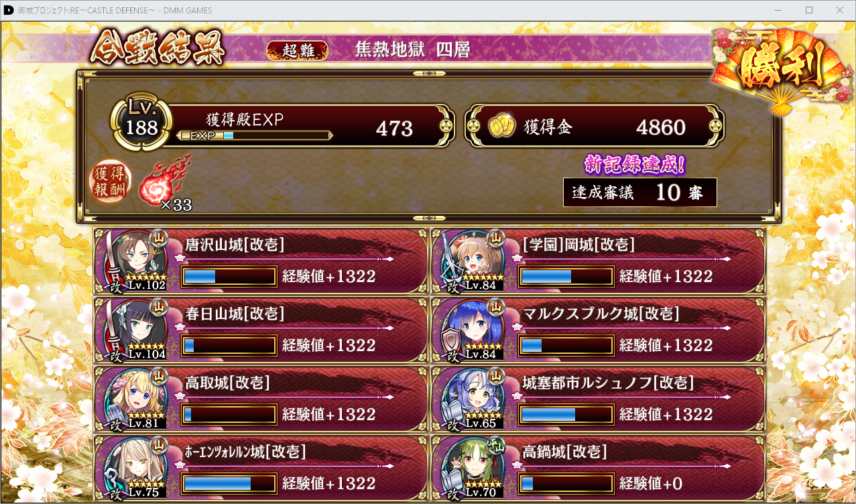
Task: Click the 超難 difficulty badge
Action: [x=298, y=51]
